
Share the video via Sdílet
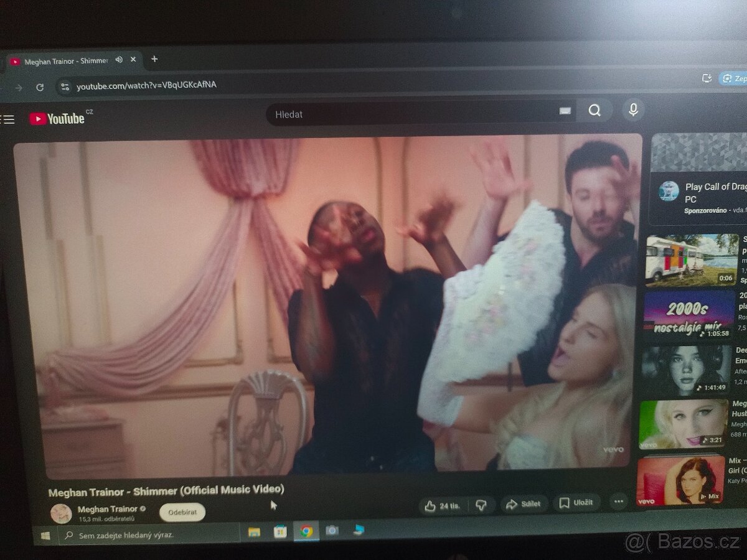coord(524,504)
